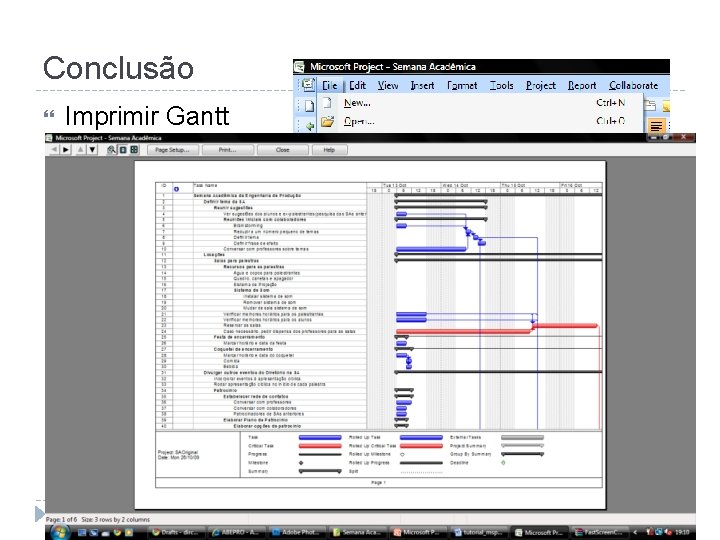Click the Windows Start orb

[x=60, y=533]
